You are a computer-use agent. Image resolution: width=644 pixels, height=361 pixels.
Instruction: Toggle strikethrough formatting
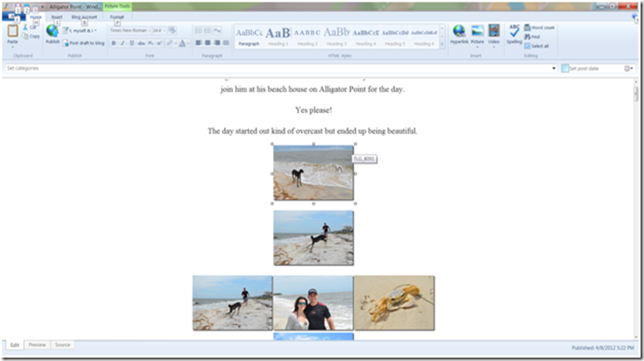141,43
